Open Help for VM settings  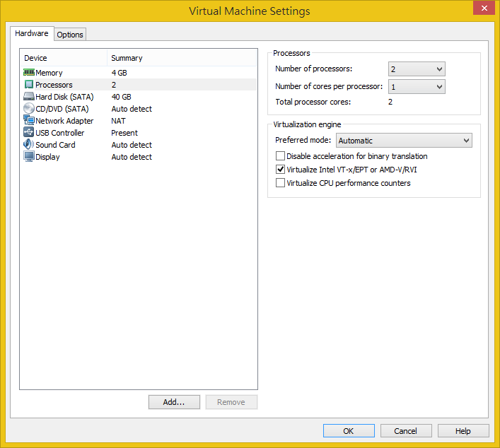coord(463,431)
